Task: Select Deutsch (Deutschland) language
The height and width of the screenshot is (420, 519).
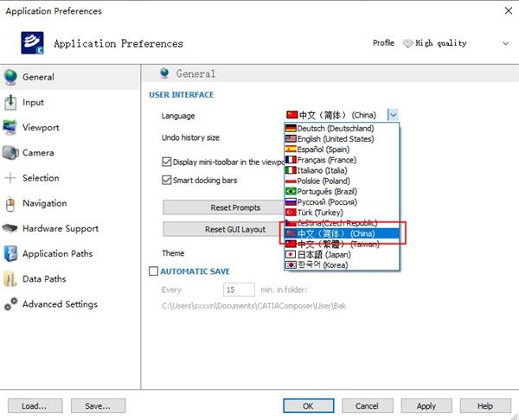Action: (342, 128)
